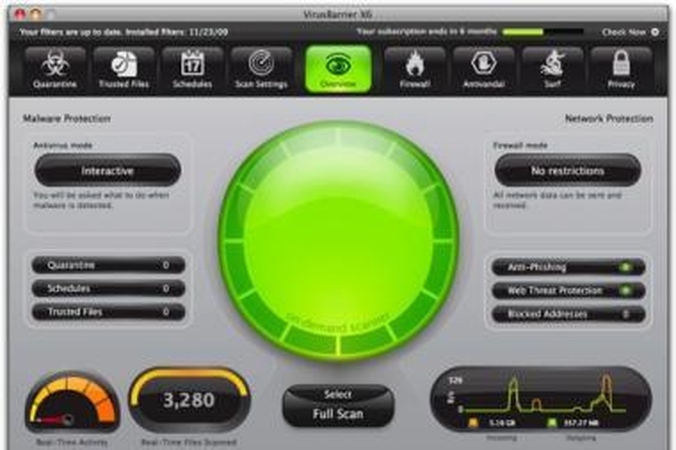Screen dimensions: 676x450
Task: Click the Quarantine count row
Action: [x=108, y=265]
